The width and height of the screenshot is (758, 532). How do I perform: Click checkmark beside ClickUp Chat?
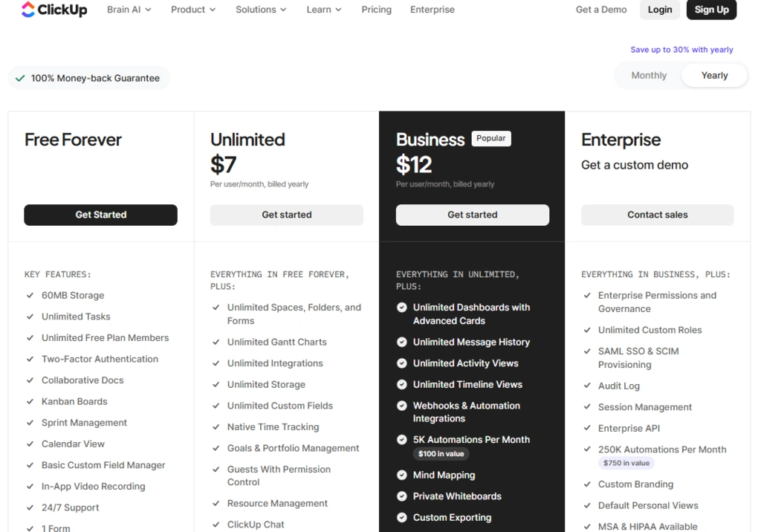coord(216,525)
